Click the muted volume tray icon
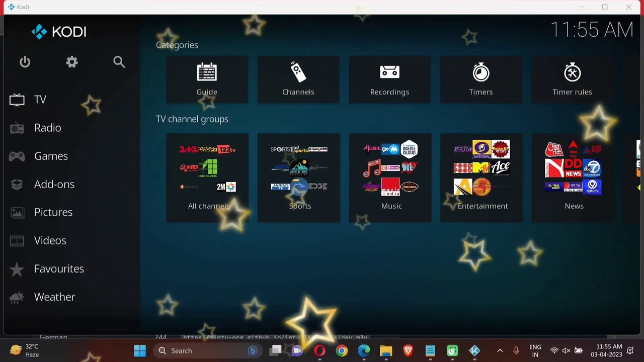This screenshot has height=362, width=644. point(567,350)
